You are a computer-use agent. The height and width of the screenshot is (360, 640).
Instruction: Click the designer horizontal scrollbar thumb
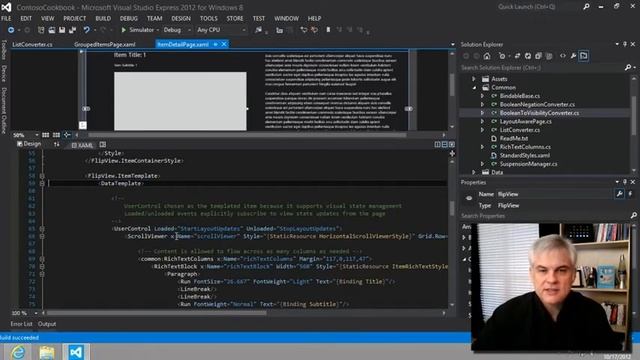247,135
